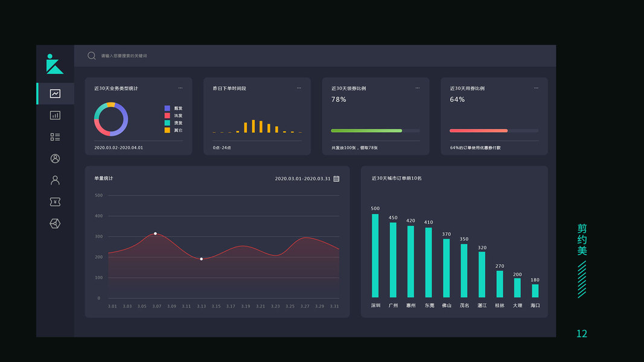The image size is (644, 362).
Task: Open the yen coupon ticket sidebar icon
Action: 55,202
